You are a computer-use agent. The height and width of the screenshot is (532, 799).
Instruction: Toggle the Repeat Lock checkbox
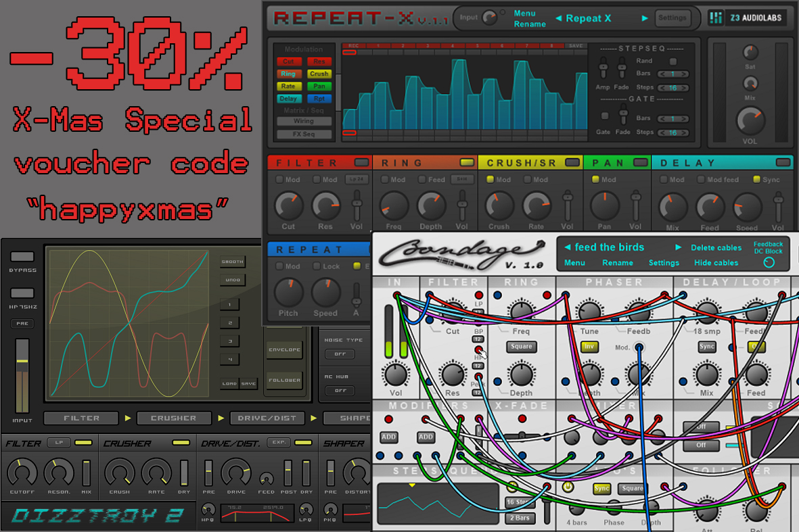click(x=317, y=266)
